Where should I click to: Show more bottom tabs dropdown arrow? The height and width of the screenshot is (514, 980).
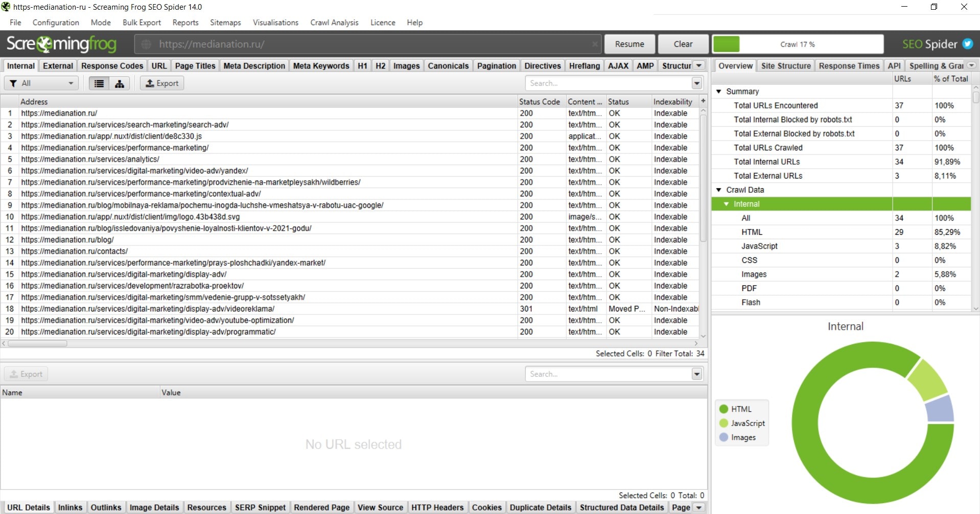[x=699, y=507]
